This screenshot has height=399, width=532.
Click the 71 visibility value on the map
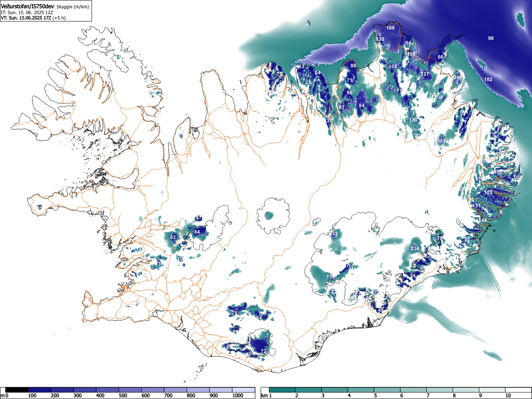pyautogui.click(x=350, y=80)
